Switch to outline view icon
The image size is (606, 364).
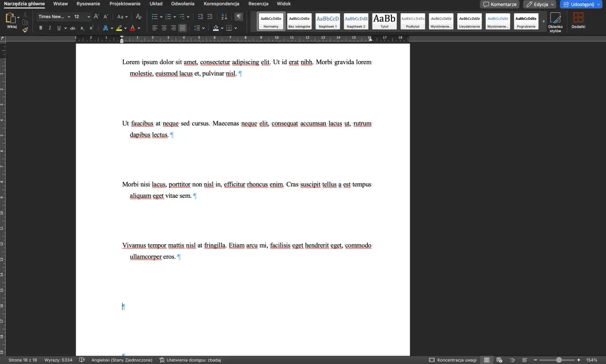[x=512, y=360]
